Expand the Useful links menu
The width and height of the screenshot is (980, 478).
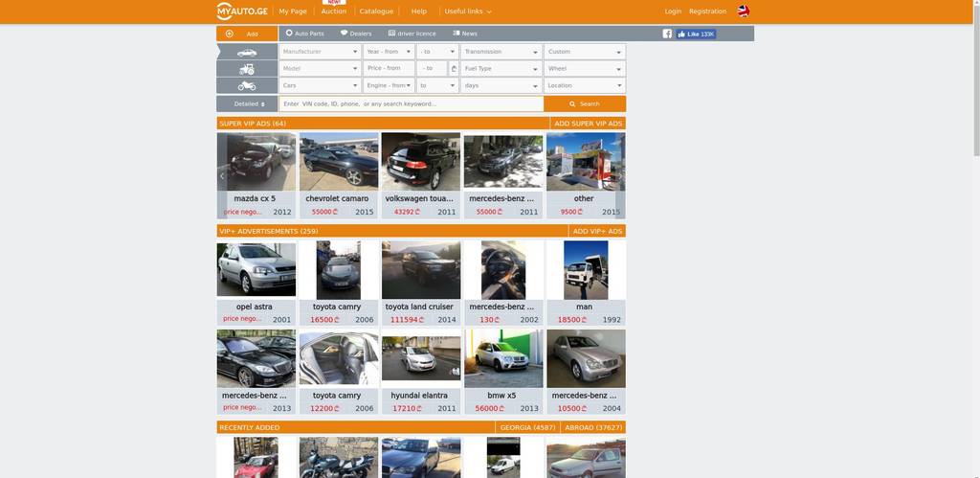pos(467,11)
